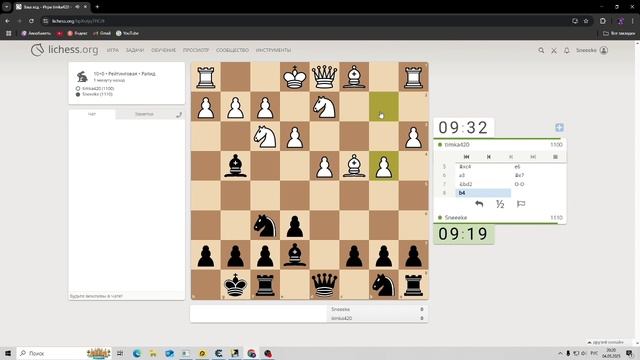The height and width of the screenshot is (360, 640).
Task: Open the СООБЩЕСТВО menu
Action: (x=232, y=50)
